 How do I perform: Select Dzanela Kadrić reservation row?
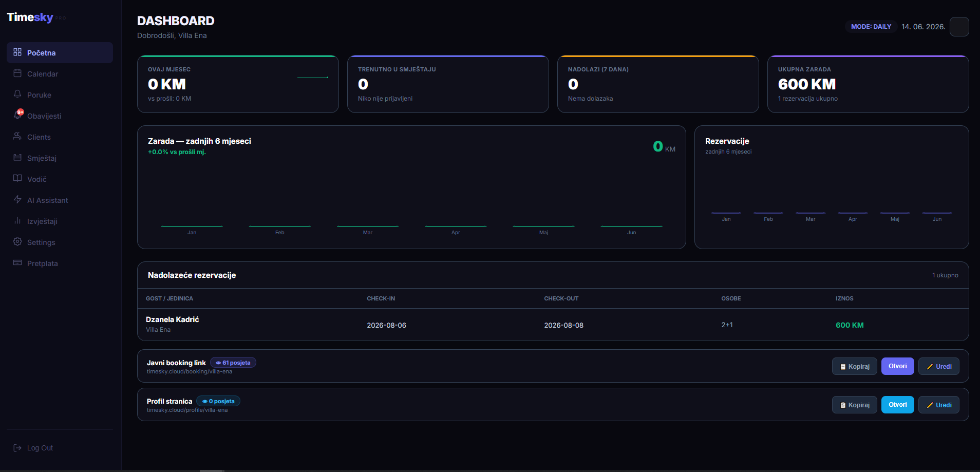[x=553, y=325]
